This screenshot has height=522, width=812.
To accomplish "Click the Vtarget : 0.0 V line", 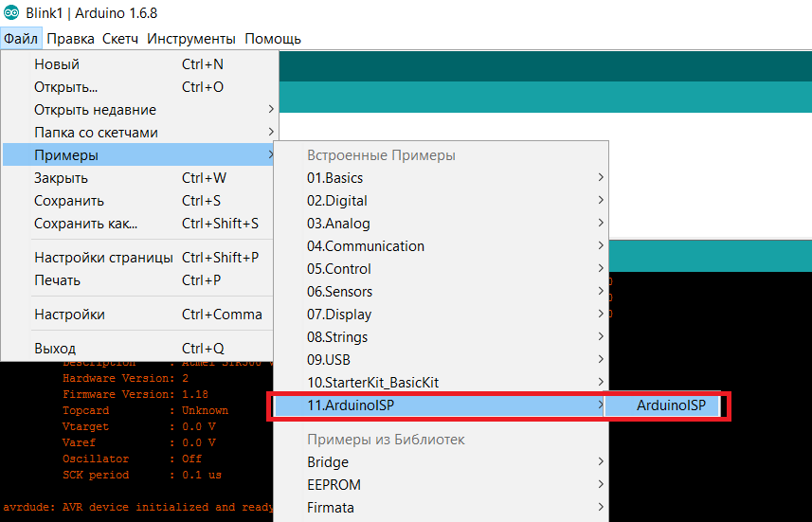I will (138, 426).
